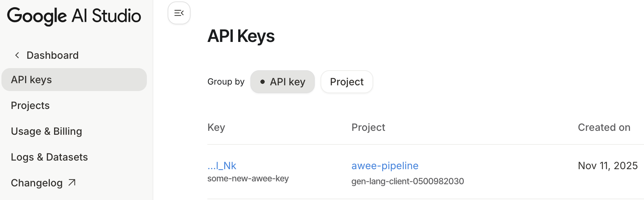Click the Created on column header
The width and height of the screenshot is (644, 200).
pyautogui.click(x=604, y=127)
